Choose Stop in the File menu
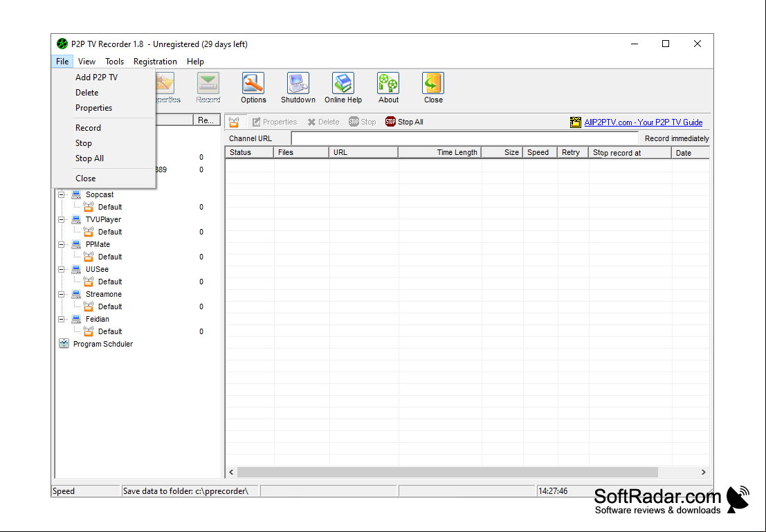 coord(104,143)
